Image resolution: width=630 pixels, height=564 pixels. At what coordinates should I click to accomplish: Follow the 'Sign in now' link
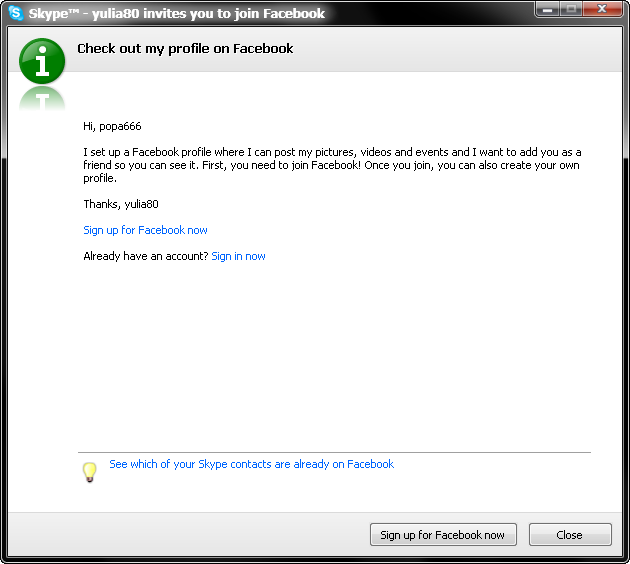pos(238,256)
